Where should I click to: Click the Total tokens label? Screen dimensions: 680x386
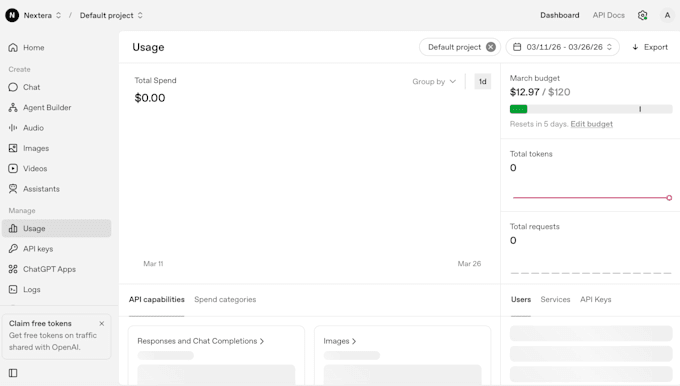[x=531, y=154]
